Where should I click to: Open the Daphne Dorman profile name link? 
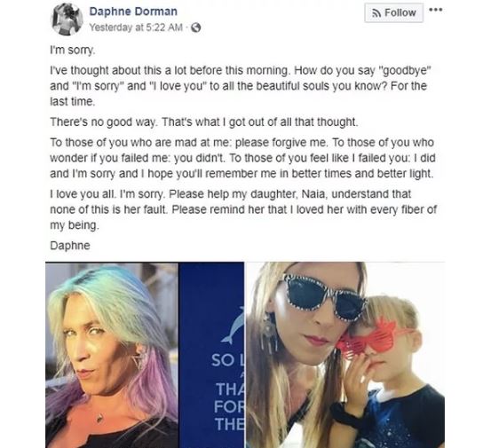tap(133, 12)
